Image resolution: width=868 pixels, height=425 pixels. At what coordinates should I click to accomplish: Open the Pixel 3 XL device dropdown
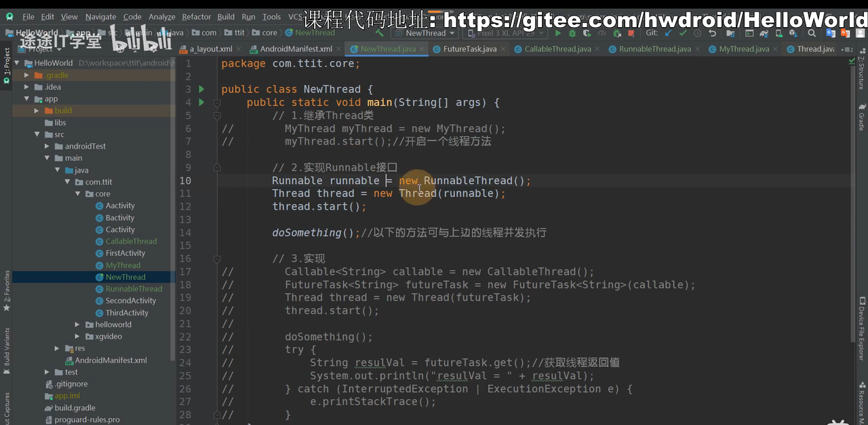click(x=505, y=33)
